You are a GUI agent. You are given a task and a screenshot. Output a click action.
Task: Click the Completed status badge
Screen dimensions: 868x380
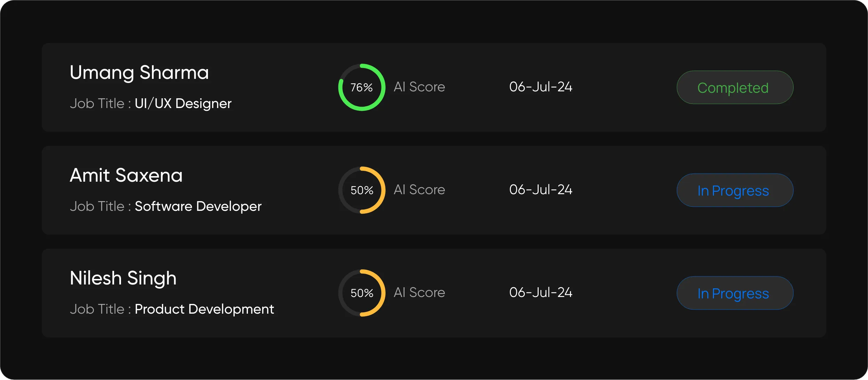coord(735,88)
